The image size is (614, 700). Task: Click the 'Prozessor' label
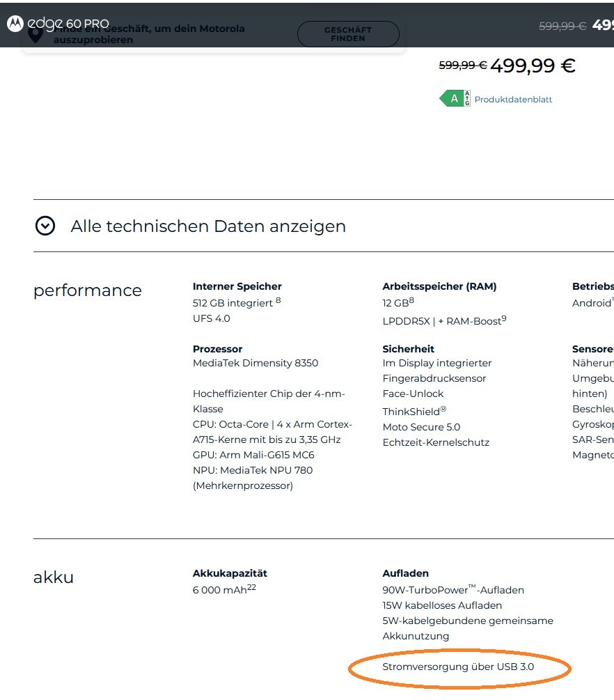(217, 349)
